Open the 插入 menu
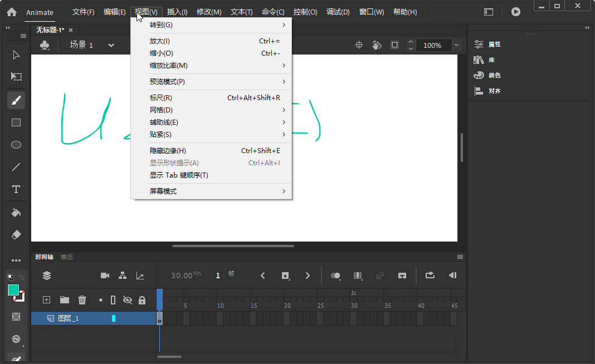Viewport: 595px width, 364px height. pyautogui.click(x=175, y=11)
